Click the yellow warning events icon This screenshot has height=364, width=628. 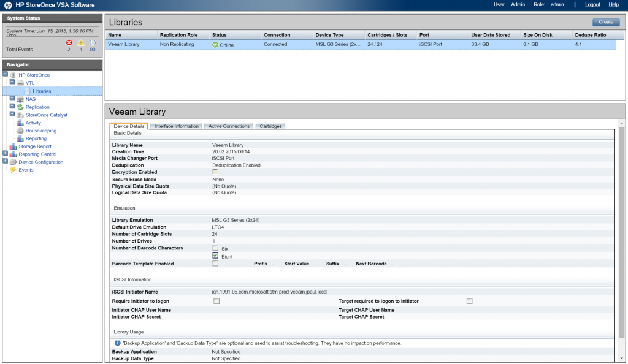click(81, 42)
